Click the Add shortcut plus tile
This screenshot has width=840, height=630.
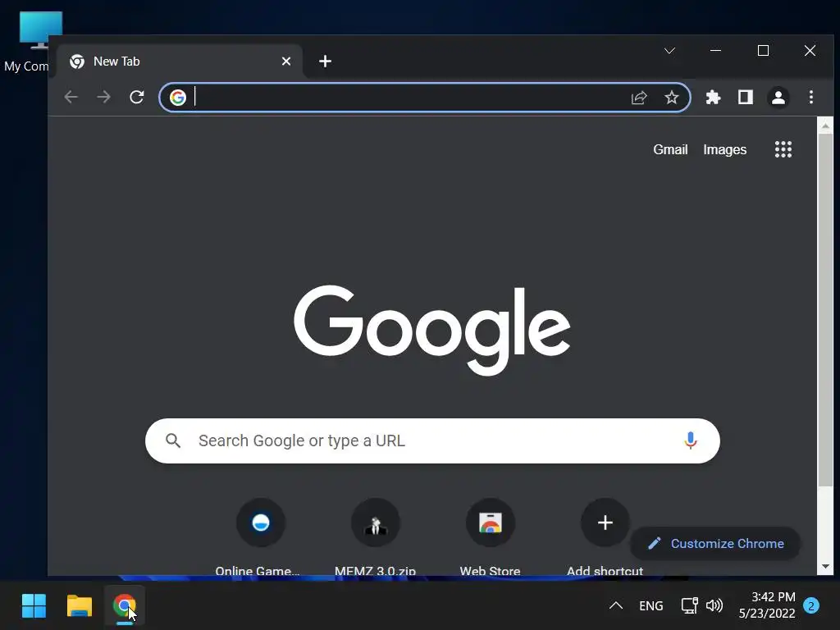pos(605,523)
